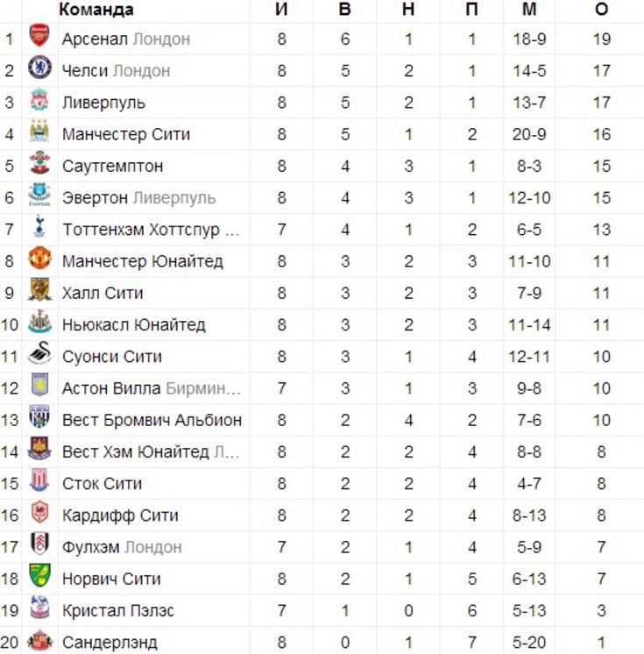Click the Tottenham Hotspur cockerel crest
The height and width of the screenshot is (654, 644).
pyautogui.click(x=39, y=226)
